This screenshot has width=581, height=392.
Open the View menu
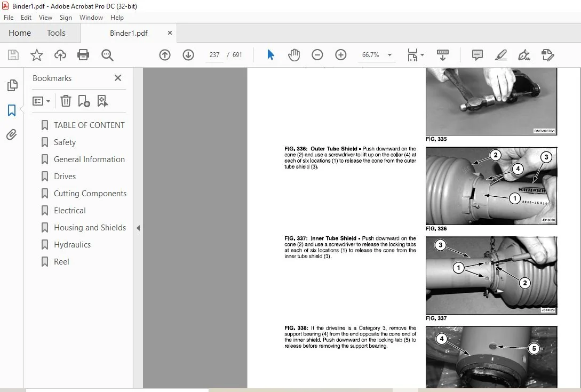point(45,18)
